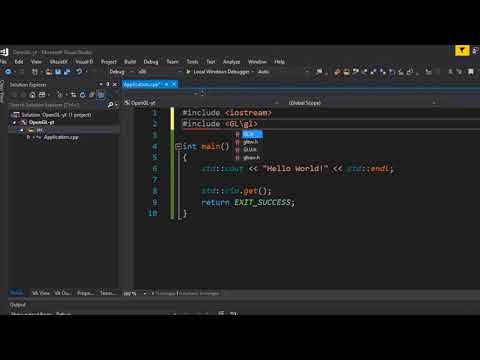The height and width of the screenshot is (360, 480).
Task: Open the Window menu
Action: [257, 62]
